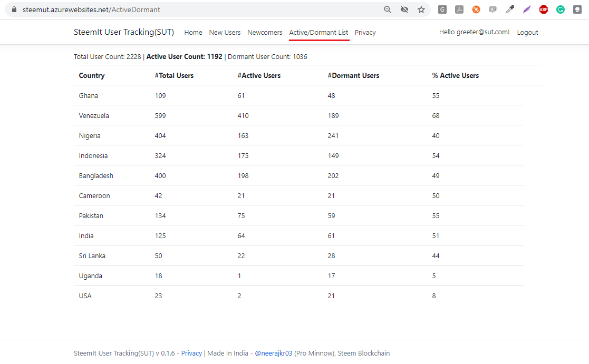Open the @neerajkr03 profile link
The height and width of the screenshot is (364, 589).
tap(274, 353)
